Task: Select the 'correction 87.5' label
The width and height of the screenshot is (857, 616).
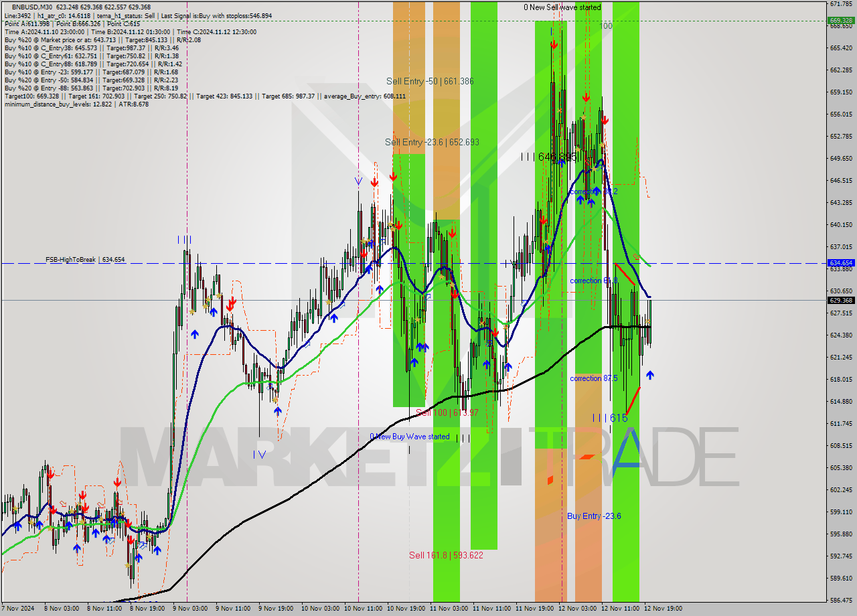Action: (x=593, y=378)
